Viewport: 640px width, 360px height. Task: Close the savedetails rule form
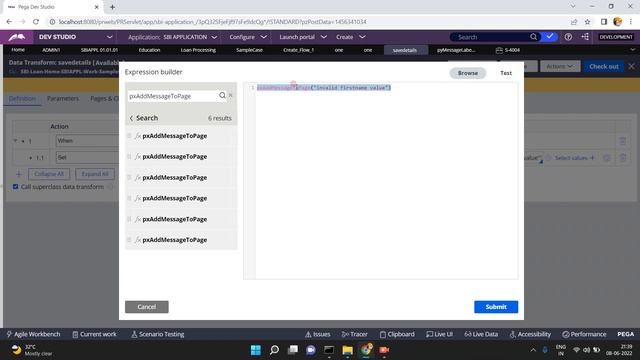631,66
